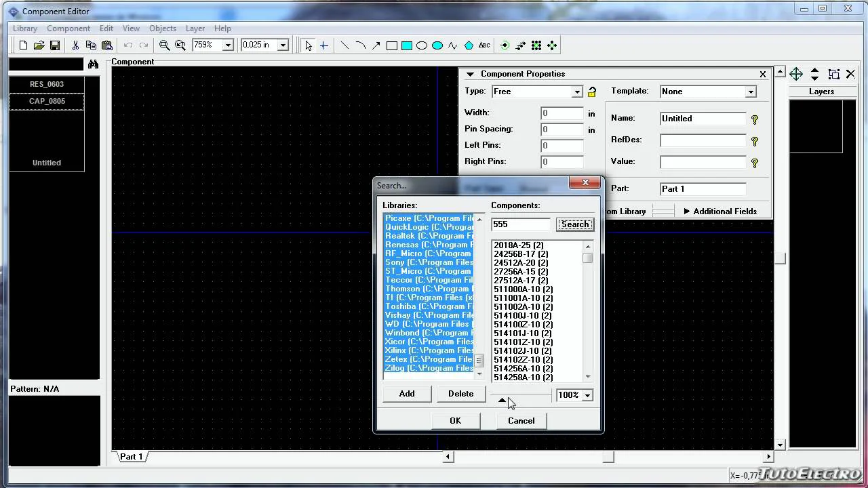The width and height of the screenshot is (868, 488).
Task: Click the Zoom In magnifier icon
Action: tap(164, 45)
